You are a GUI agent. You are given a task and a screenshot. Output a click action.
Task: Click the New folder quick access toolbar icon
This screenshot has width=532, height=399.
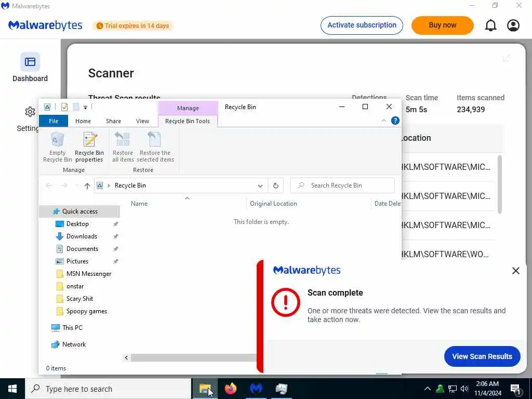pyautogui.click(x=76, y=107)
